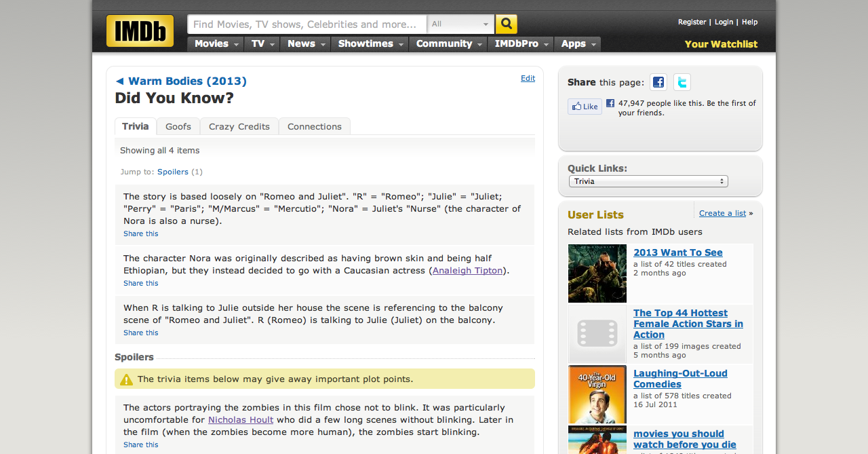868x454 pixels.
Task: Click the Register link
Action: [x=692, y=22]
